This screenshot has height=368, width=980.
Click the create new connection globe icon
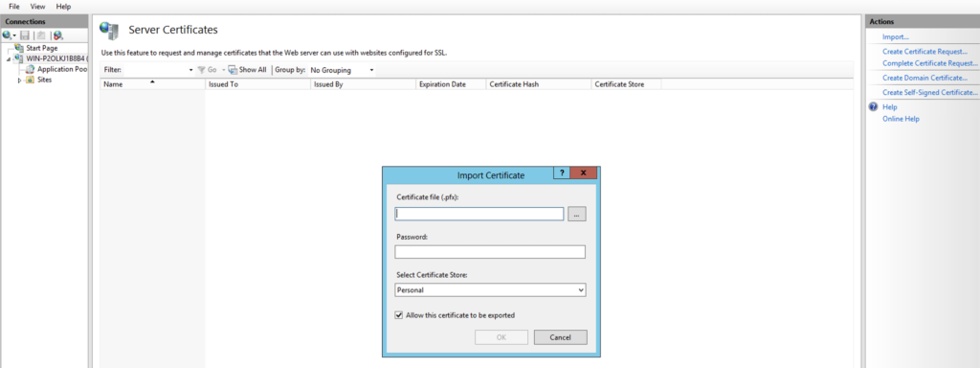click(7, 35)
